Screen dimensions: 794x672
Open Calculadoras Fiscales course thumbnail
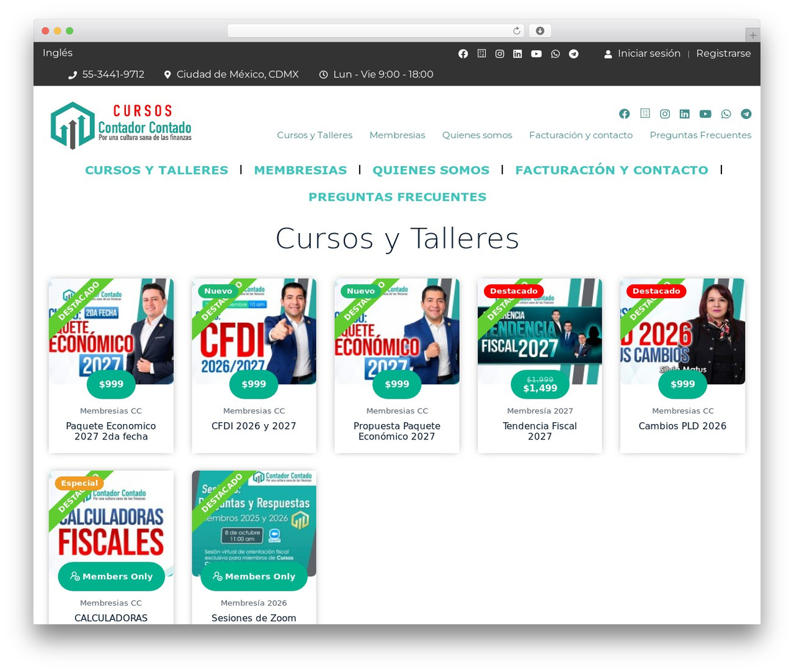[111, 523]
